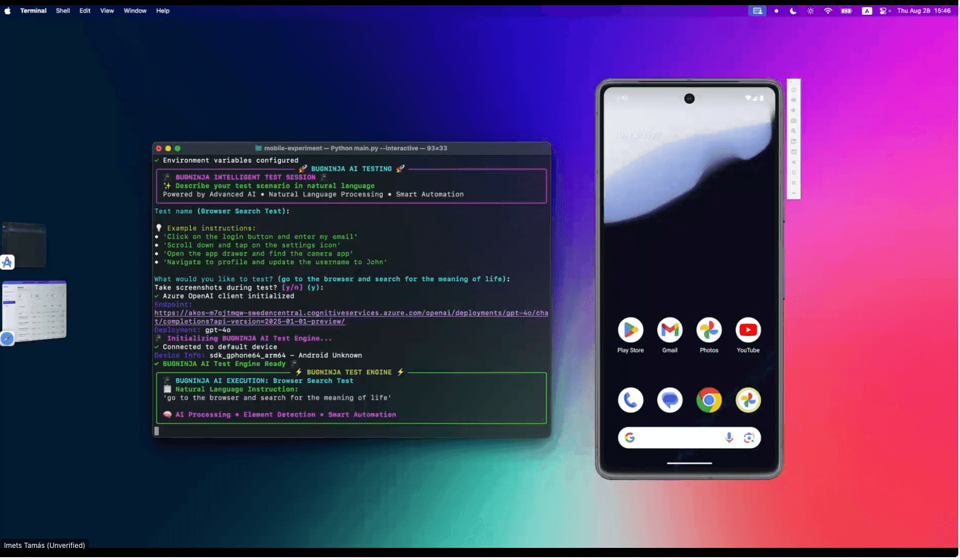Open the unlabeled Photos icon in dock row
Image resolution: width=960 pixels, height=560 pixels.
coord(749,401)
